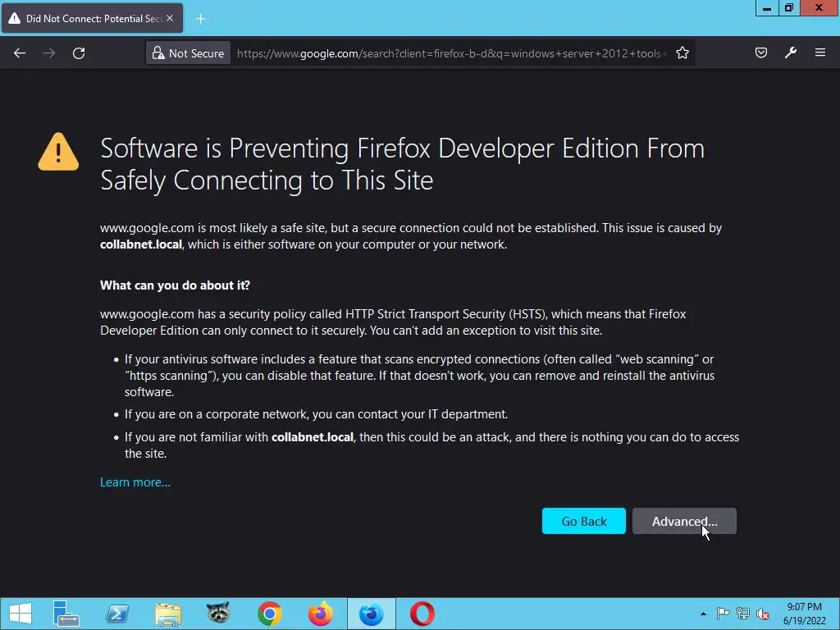840x630 pixels.
Task: Open a new tab with plus button
Action: tap(200, 19)
